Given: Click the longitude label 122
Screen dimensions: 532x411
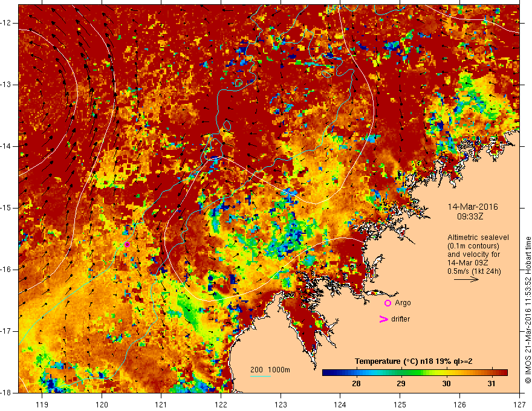Looking at the screenshot, I should click(221, 405).
